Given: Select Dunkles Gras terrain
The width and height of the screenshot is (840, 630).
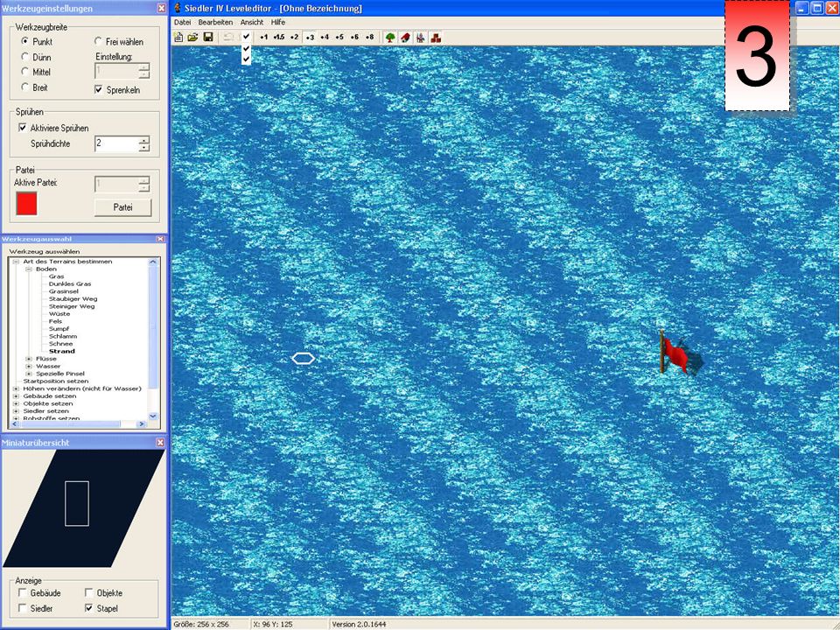Looking at the screenshot, I should (x=70, y=283).
